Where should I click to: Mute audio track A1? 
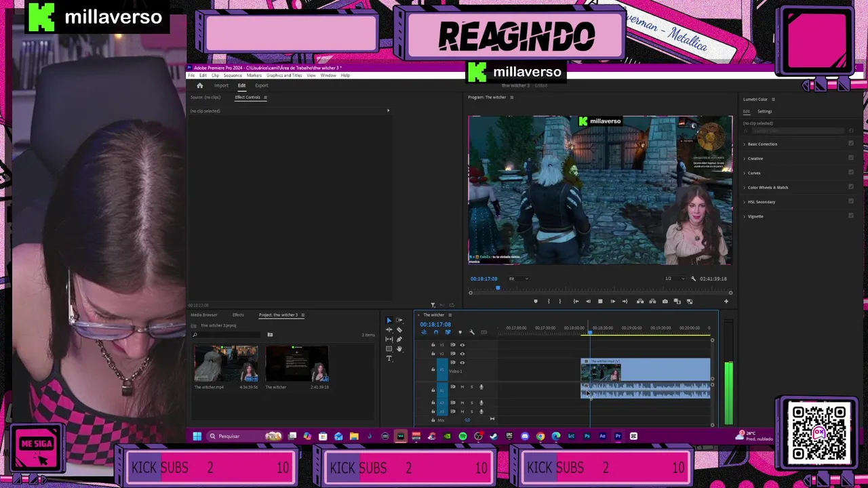(462, 387)
